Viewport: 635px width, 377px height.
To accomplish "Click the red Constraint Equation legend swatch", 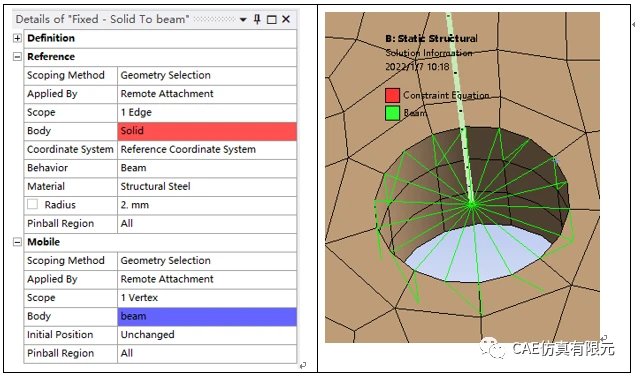I will click(x=392, y=95).
